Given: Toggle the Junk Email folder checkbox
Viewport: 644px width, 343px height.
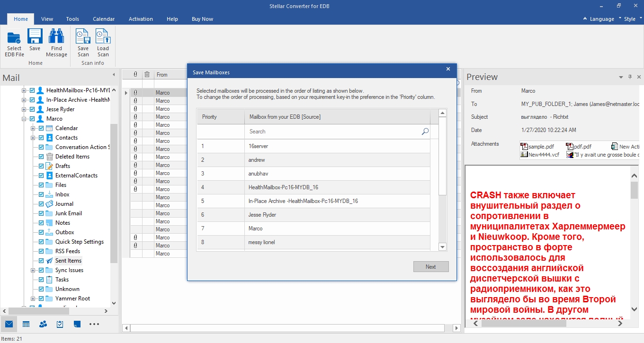Looking at the screenshot, I should pos(41,213).
